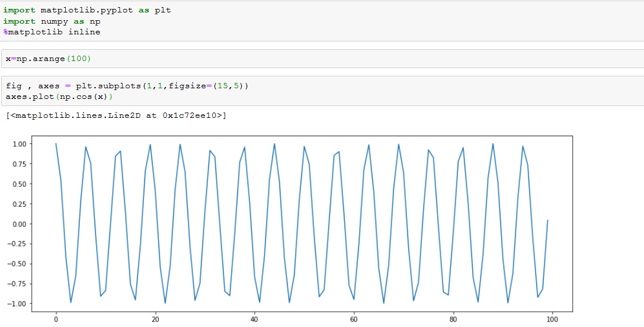Viewport: 644px width, 327px height.
Task: Click the %matplotlib inline magic line
Action: [x=52, y=32]
